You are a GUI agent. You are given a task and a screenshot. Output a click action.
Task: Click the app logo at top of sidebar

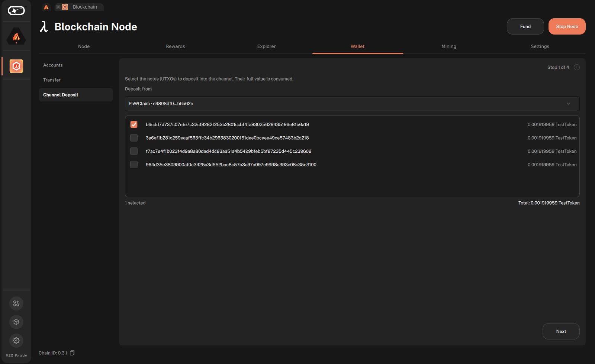coord(16,11)
